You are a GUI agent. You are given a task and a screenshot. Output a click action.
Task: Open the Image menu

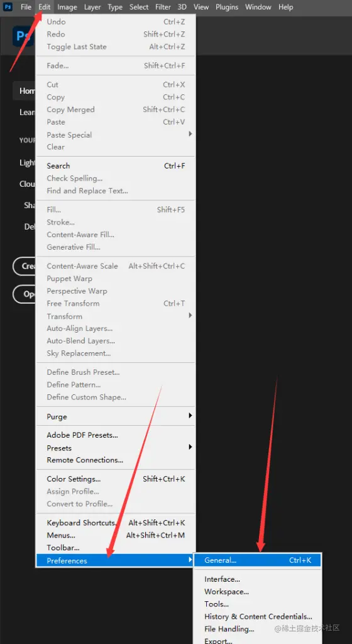tap(67, 7)
